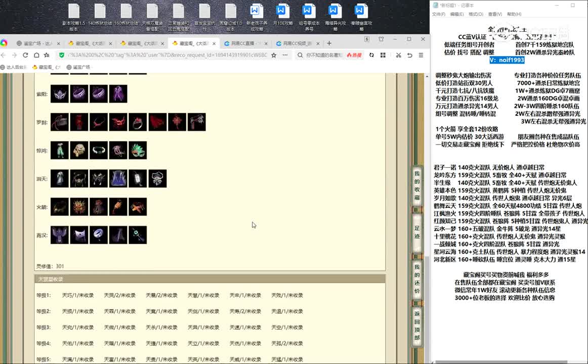Open 文件(F) menu in Notepad

coord(439,14)
